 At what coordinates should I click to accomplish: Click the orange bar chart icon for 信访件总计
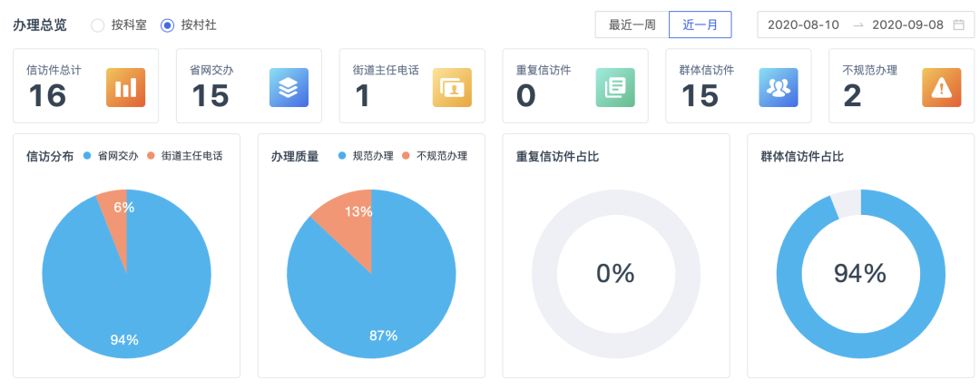click(x=125, y=87)
